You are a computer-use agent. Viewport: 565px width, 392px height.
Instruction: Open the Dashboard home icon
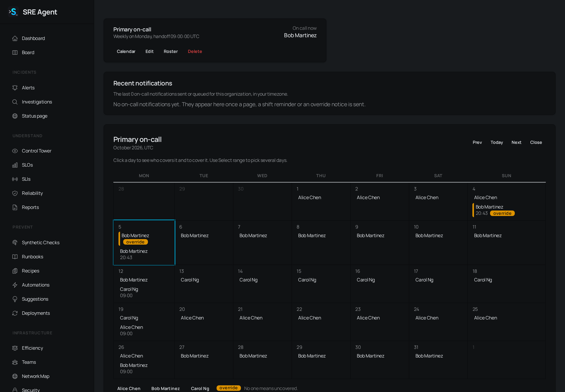point(15,38)
